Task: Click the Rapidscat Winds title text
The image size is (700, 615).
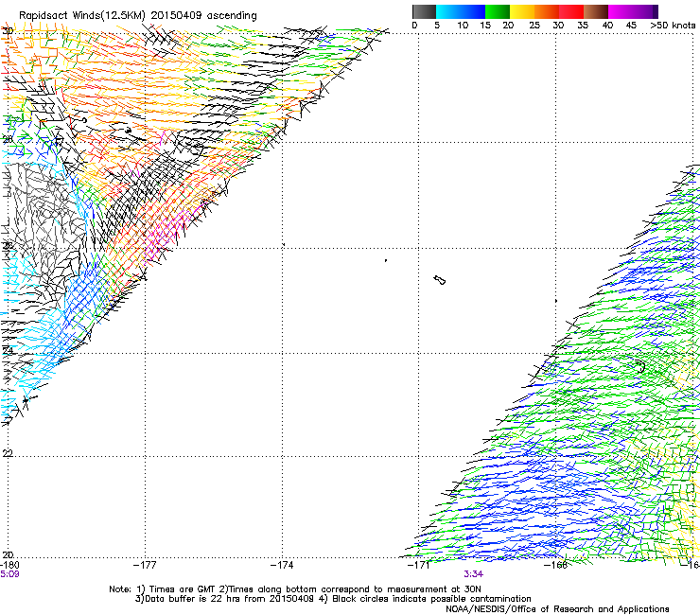Action: 137,16
